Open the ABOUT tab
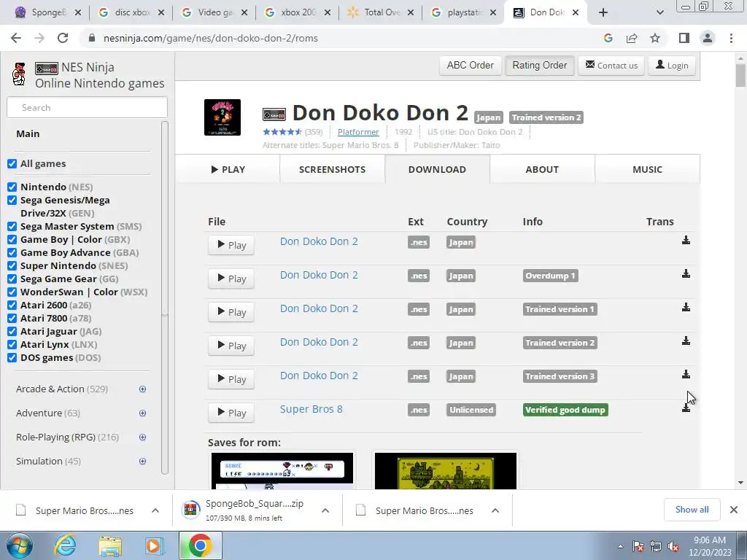The image size is (747, 560). 542,169
